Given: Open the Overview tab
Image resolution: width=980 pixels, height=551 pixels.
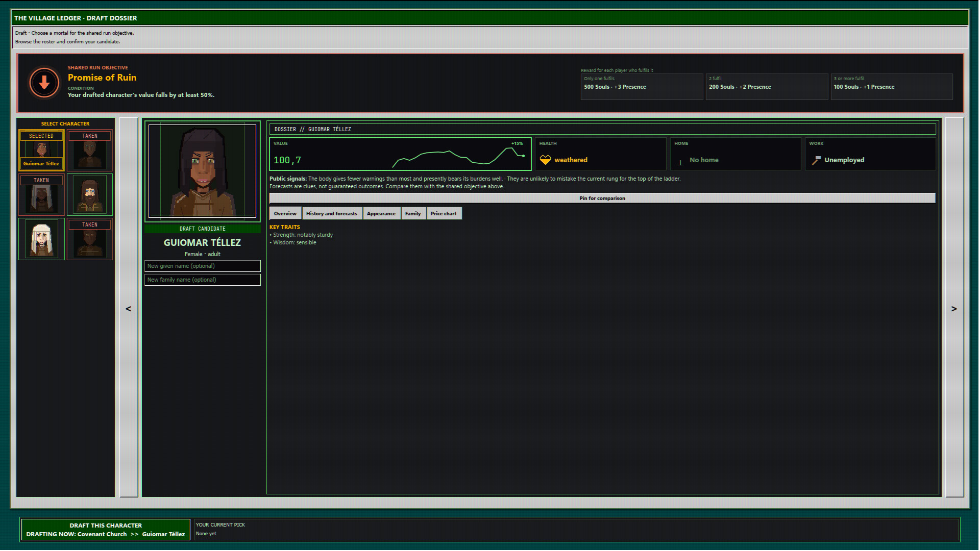Looking at the screenshot, I should (285, 213).
